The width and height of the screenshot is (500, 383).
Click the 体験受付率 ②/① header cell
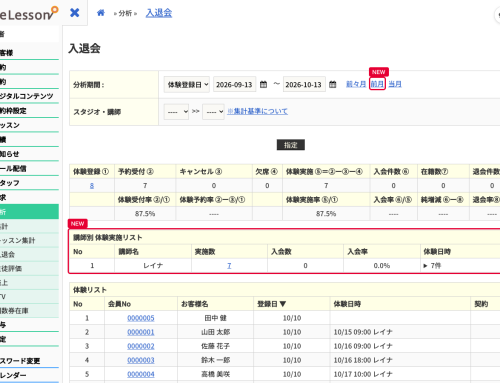point(144,200)
